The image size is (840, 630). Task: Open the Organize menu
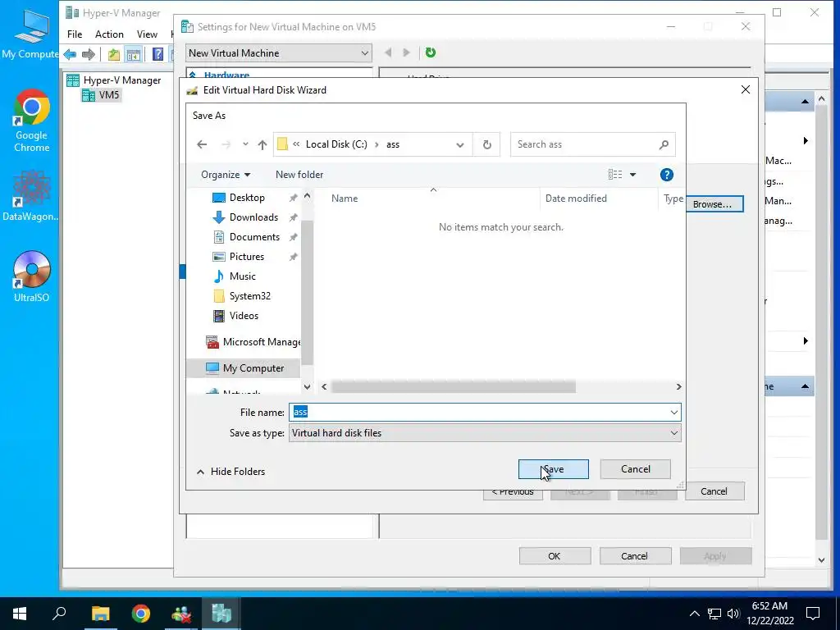tap(226, 175)
